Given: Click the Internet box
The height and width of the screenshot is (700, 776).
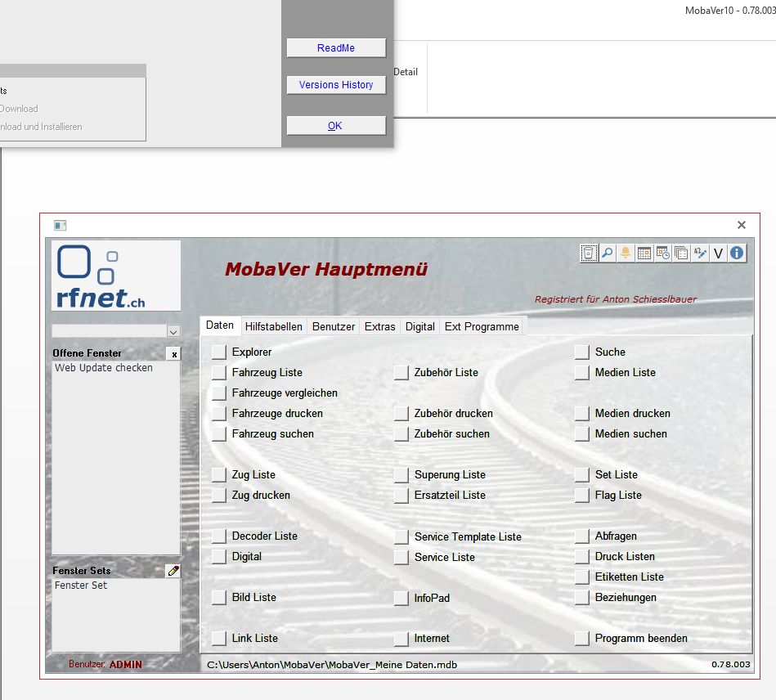Looking at the screenshot, I should tap(401, 639).
